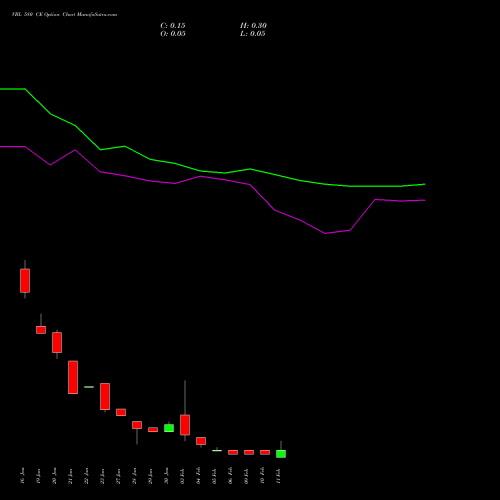The width and height of the screenshot is (500, 500).
Task: Click the chart title text at top left
Action: click(64, 15)
